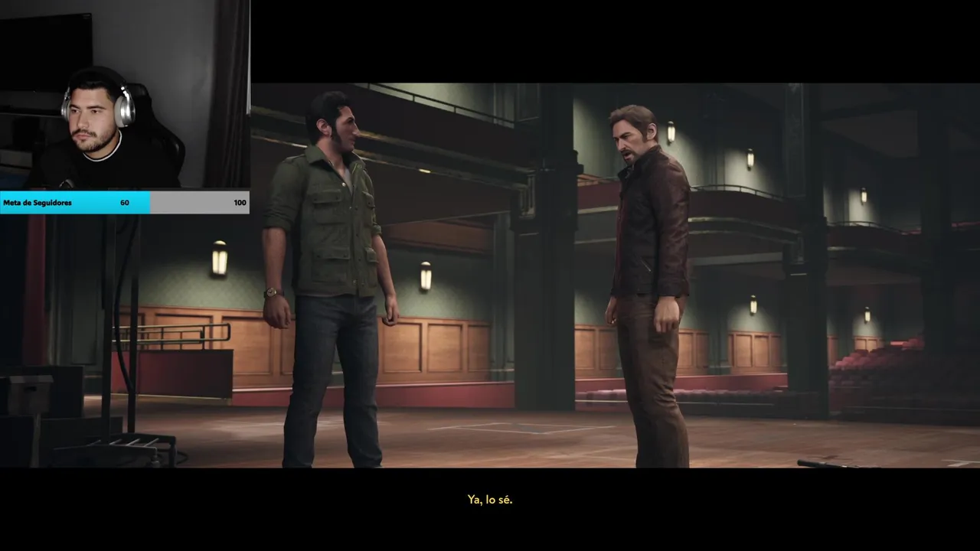Click the streamer webcam overlay
This screenshot has height=551, width=980.
[x=125, y=95]
